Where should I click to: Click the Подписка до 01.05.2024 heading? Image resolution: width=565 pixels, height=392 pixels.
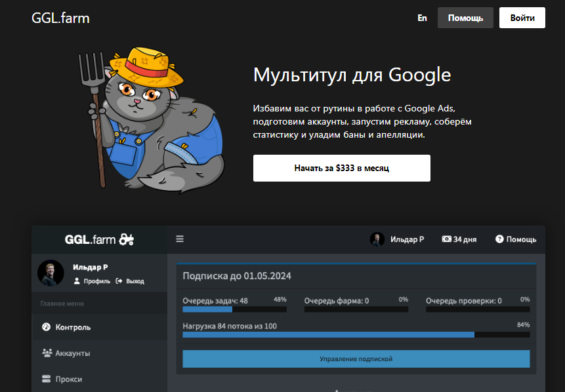[x=237, y=276]
